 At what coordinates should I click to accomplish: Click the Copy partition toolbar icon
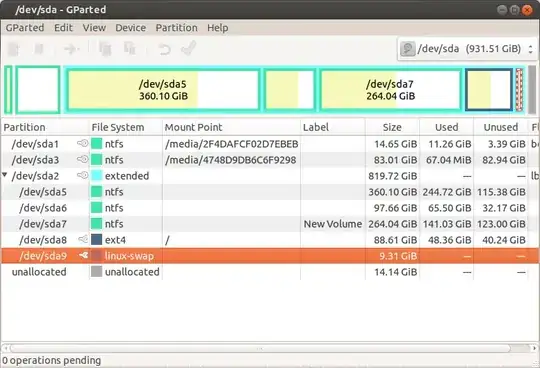105,49
